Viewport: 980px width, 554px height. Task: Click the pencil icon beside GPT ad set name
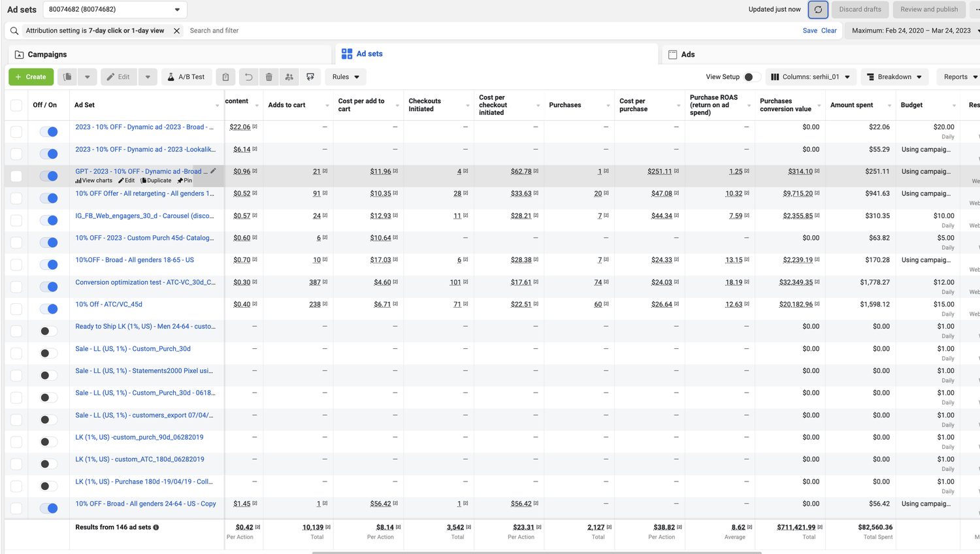coord(213,171)
